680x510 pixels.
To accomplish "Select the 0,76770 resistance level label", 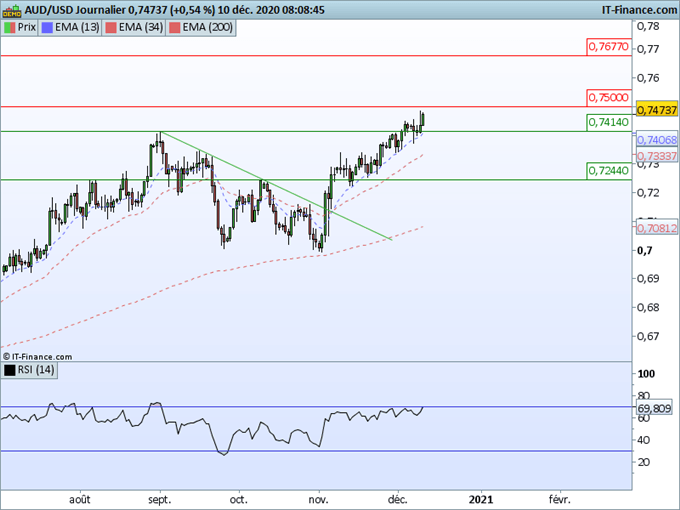I will [609, 46].
